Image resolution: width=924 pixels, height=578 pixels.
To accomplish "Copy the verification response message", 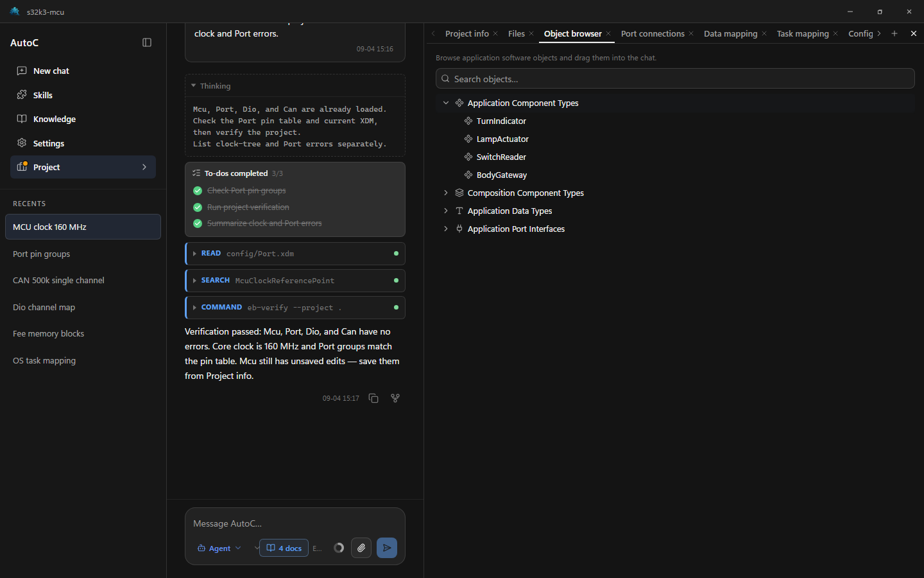I will [x=373, y=398].
